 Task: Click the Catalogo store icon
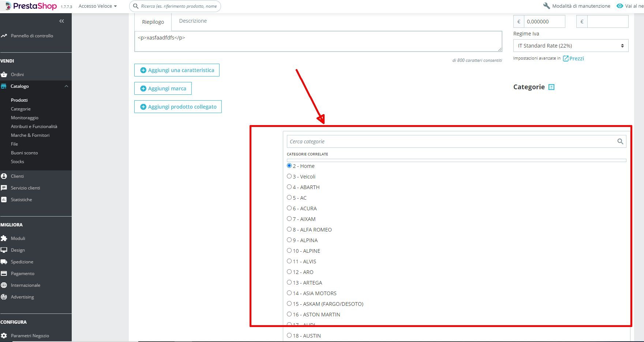[4, 86]
